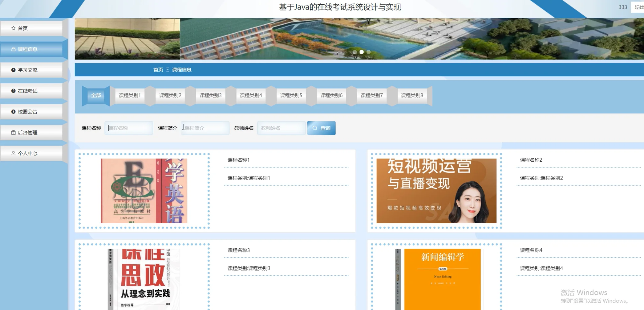Viewport: 644px width, 310px height.
Task: Switch back to the 全部 filter tab
Action: (x=95, y=95)
